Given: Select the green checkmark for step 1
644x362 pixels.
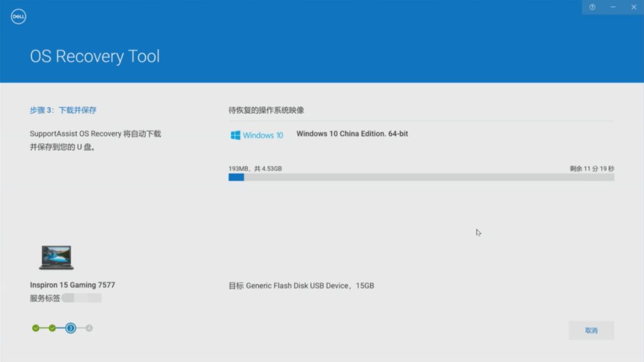Looking at the screenshot, I should click(35, 327).
